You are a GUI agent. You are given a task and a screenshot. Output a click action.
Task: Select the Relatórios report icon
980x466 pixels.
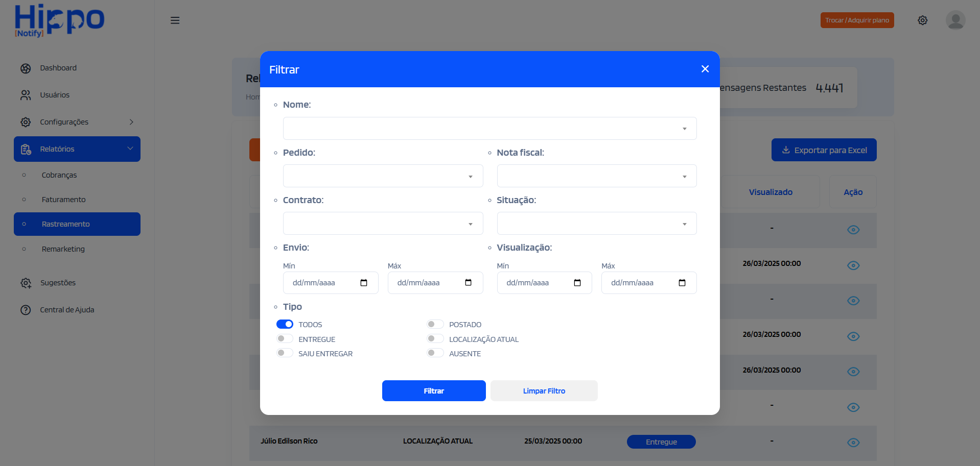click(26, 149)
